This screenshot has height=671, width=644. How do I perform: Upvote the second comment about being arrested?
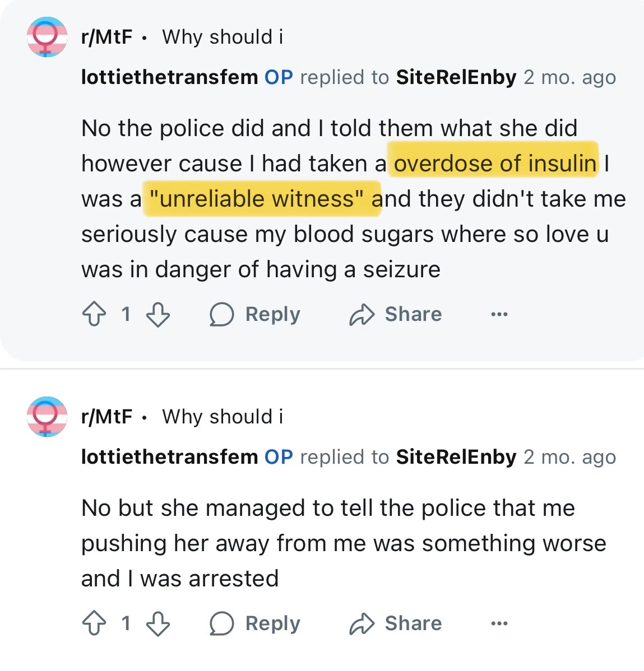tap(94, 623)
